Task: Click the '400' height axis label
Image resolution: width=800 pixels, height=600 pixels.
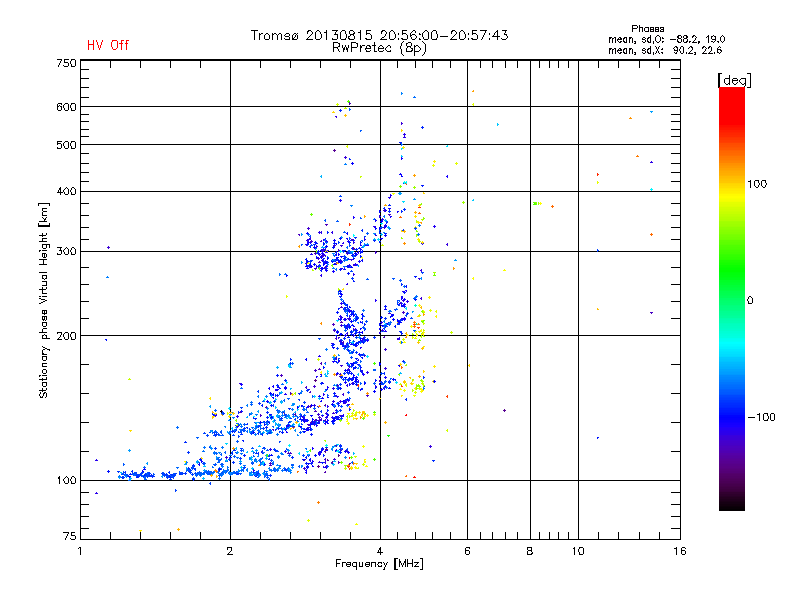Action: coord(66,192)
